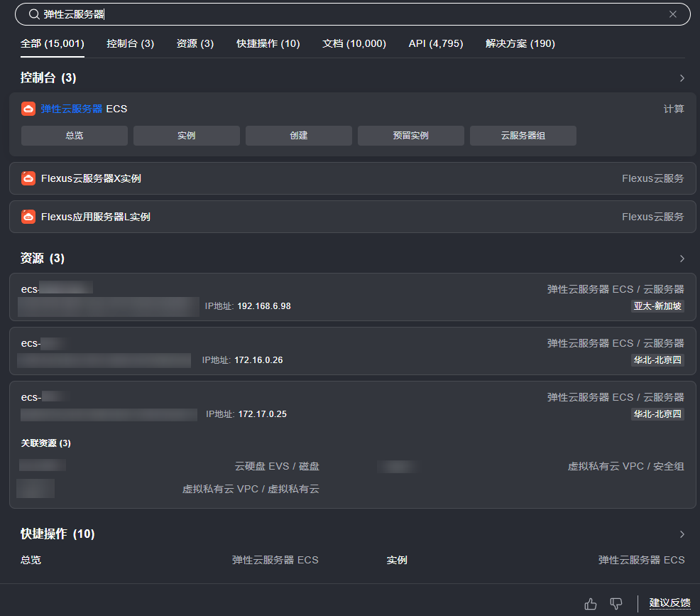Viewport: 700px width, 616px height.
Task: Click the 华北-北京四 tag beside IP 172.16.0.26
Action: [x=657, y=360]
